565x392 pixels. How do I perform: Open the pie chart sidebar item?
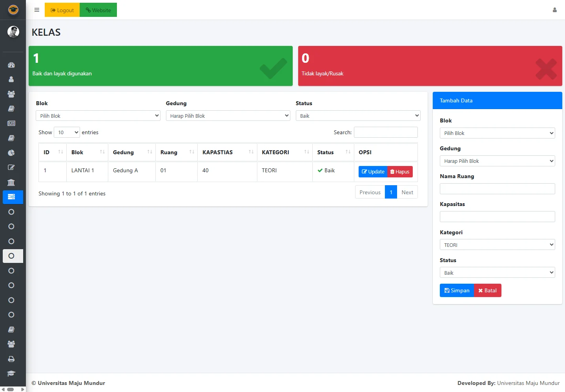pyautogui.click(x=11, y=153)
